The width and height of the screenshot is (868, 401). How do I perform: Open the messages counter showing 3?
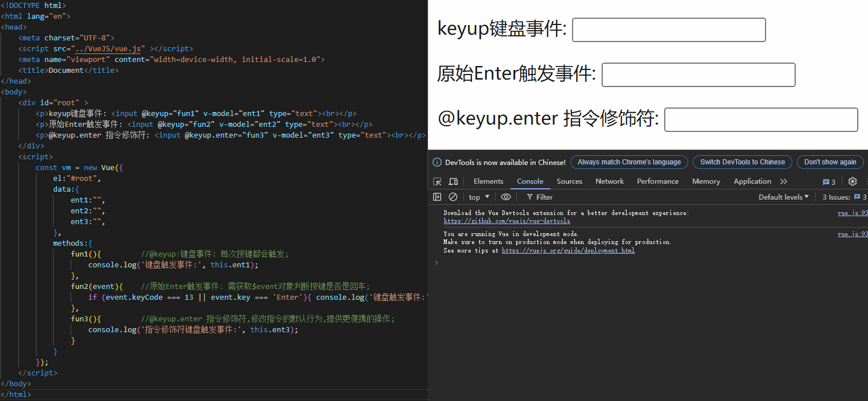point(829,182)
